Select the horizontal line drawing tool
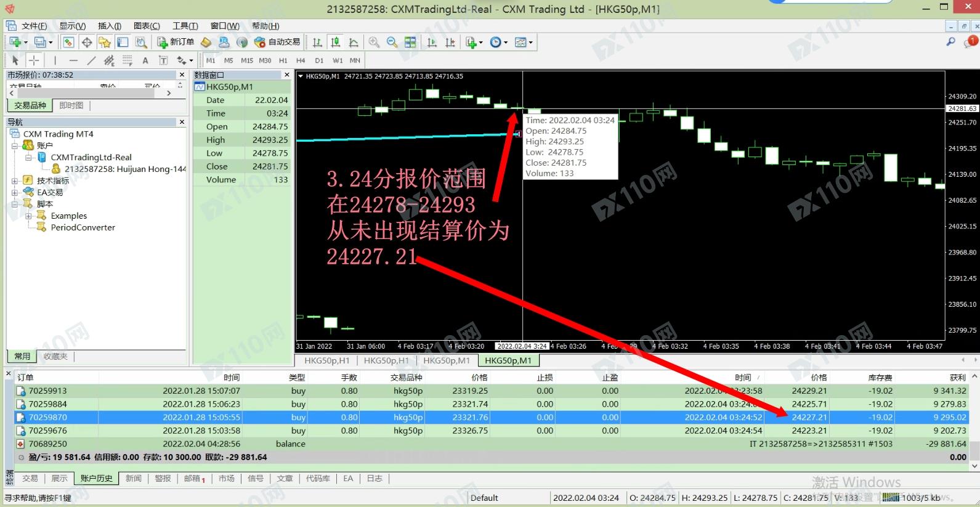The height and width of the screenshot is (507, 980). coord(73,60)
